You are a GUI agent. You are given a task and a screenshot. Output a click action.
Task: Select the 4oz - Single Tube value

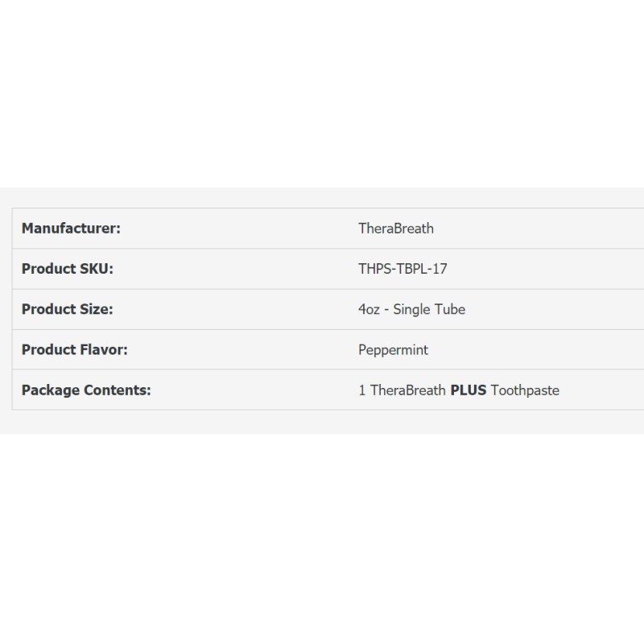coord(411,309)
